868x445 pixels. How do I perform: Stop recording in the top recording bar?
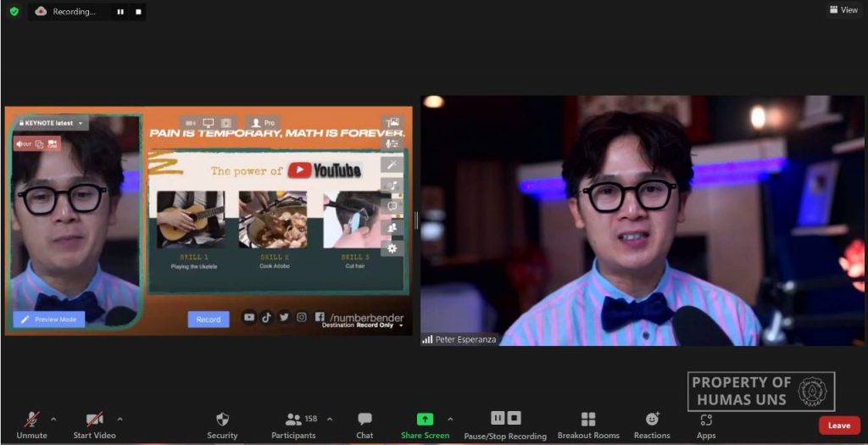pyautogui.click(x=138, y=12)
